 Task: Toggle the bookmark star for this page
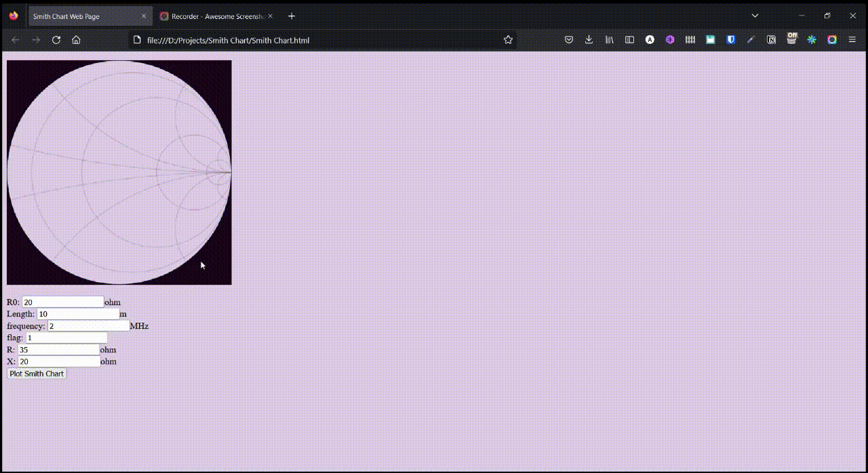(507, 39)
